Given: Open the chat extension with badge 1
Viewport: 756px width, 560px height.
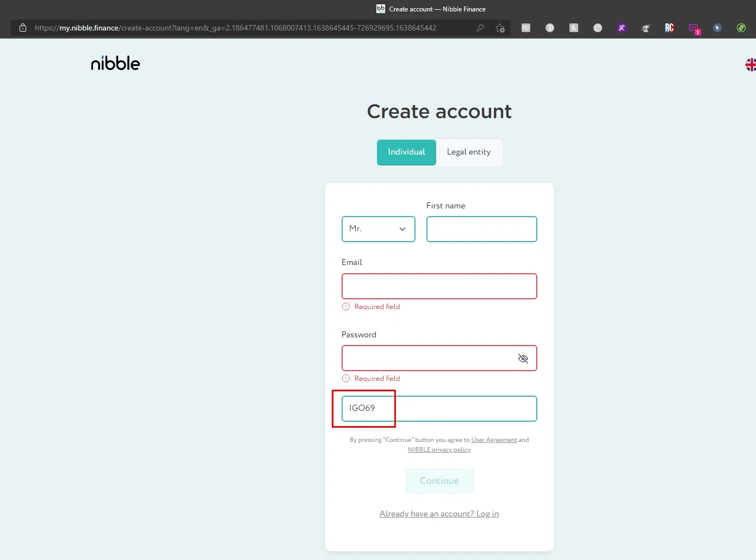Looking at the screenshot, I should tap(694, 28).
